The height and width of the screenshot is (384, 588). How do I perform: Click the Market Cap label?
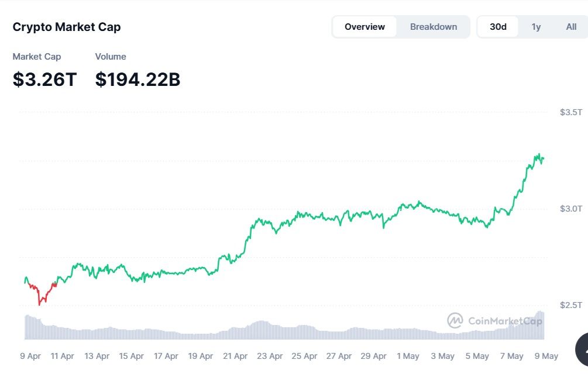[37, 57]
